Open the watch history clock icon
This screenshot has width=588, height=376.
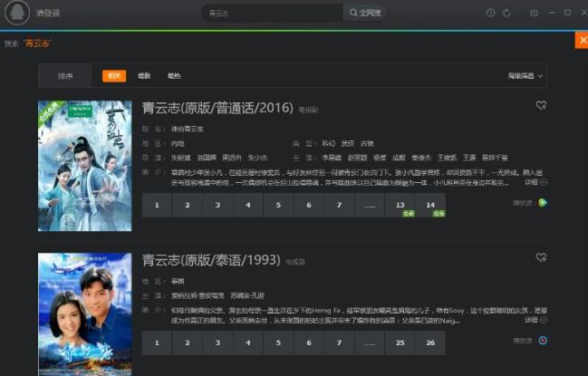[490, 13]
